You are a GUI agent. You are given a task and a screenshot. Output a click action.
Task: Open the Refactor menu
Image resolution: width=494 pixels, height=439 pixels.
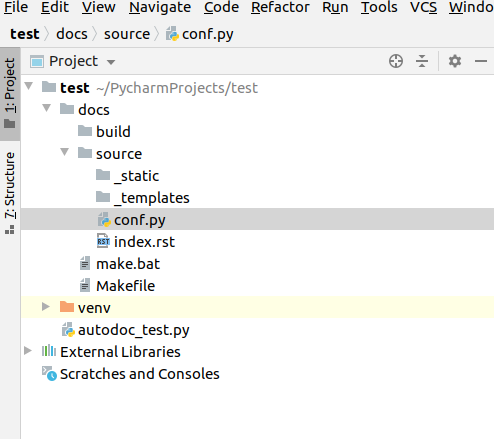coord(280,7)
